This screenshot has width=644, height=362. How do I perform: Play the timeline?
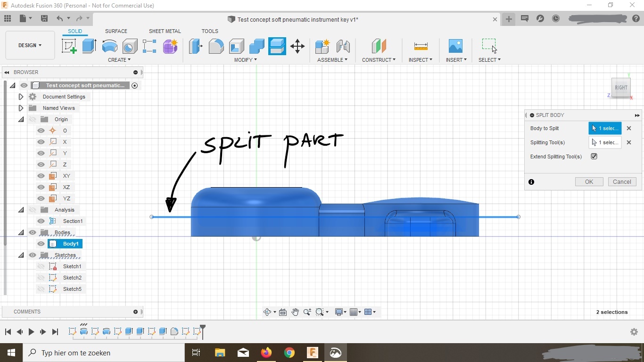pos(31,332)
